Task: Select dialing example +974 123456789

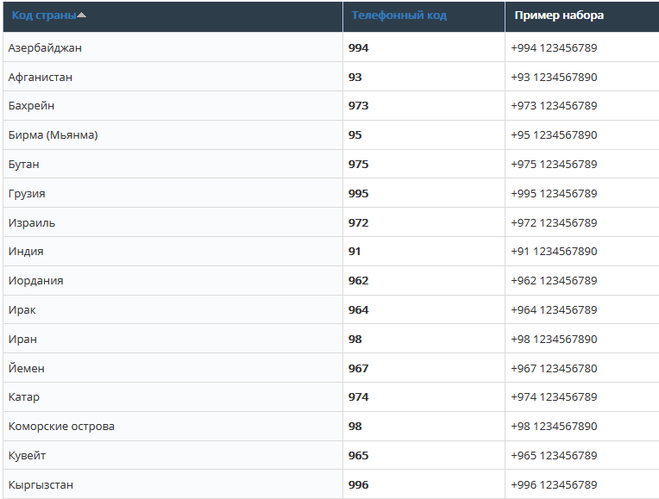Action: pyautogui.click(x=553, y=397)
